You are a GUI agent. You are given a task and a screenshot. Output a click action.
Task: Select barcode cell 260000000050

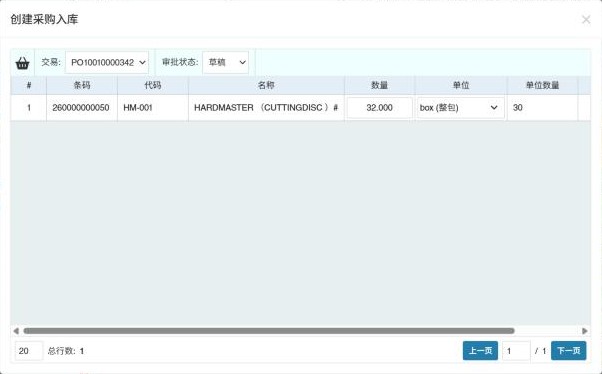82,108
